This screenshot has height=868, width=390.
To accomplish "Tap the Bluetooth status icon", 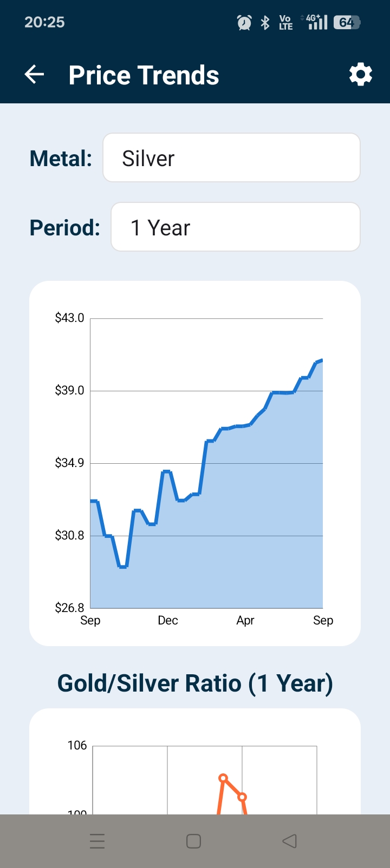I will coord(265,22).
